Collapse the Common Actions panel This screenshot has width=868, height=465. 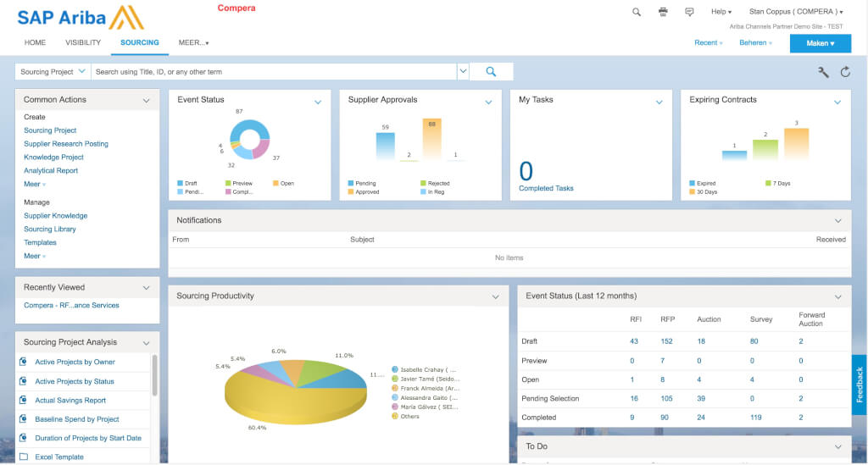147,100
